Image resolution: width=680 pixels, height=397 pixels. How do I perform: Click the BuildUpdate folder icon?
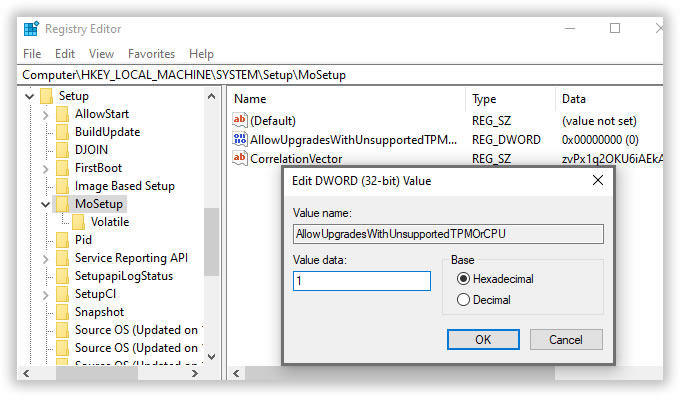62,132
